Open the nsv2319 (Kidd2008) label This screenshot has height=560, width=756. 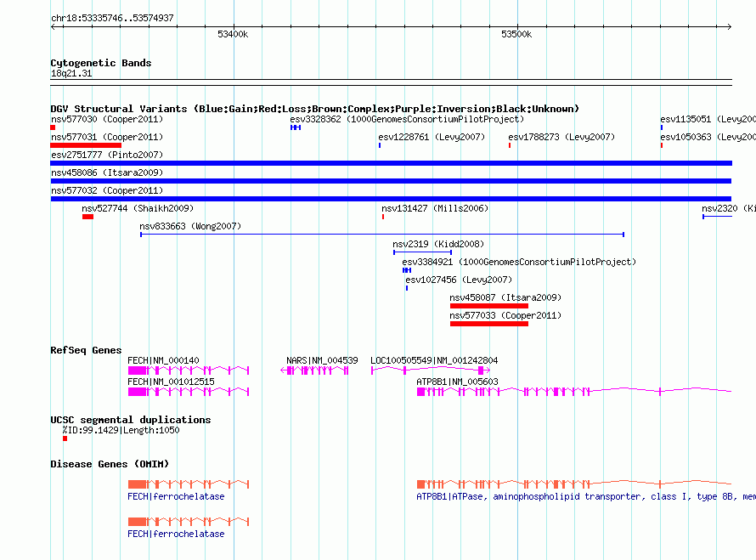[x=438, y=244]
